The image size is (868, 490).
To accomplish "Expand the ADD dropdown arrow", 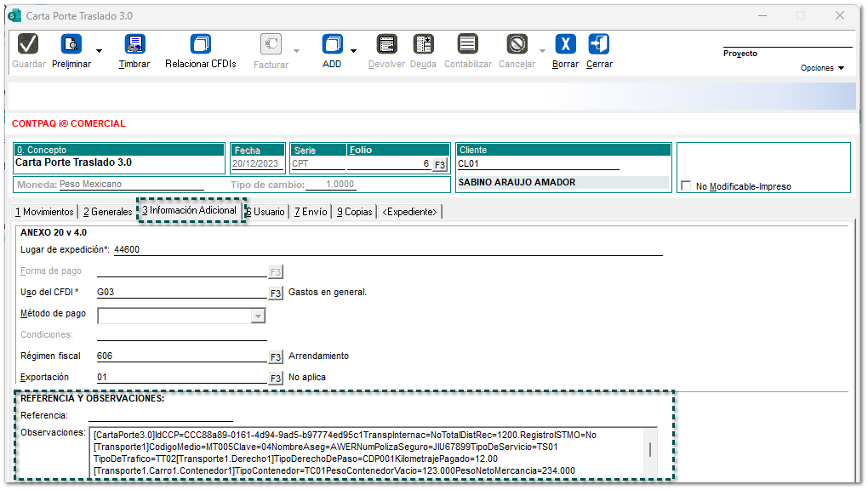I will [353, 51].
